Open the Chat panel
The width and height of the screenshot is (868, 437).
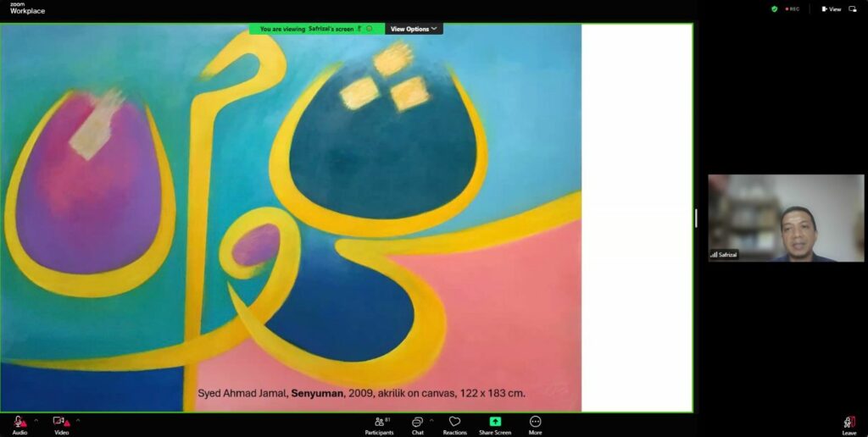pyautogui.click(x=417, y=424)
